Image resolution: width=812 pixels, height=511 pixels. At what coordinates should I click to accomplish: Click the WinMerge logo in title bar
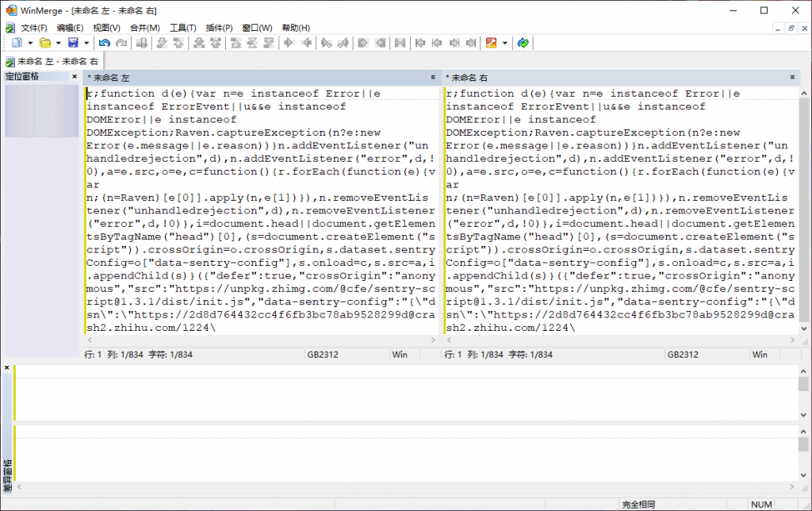(x=11, y=10)
